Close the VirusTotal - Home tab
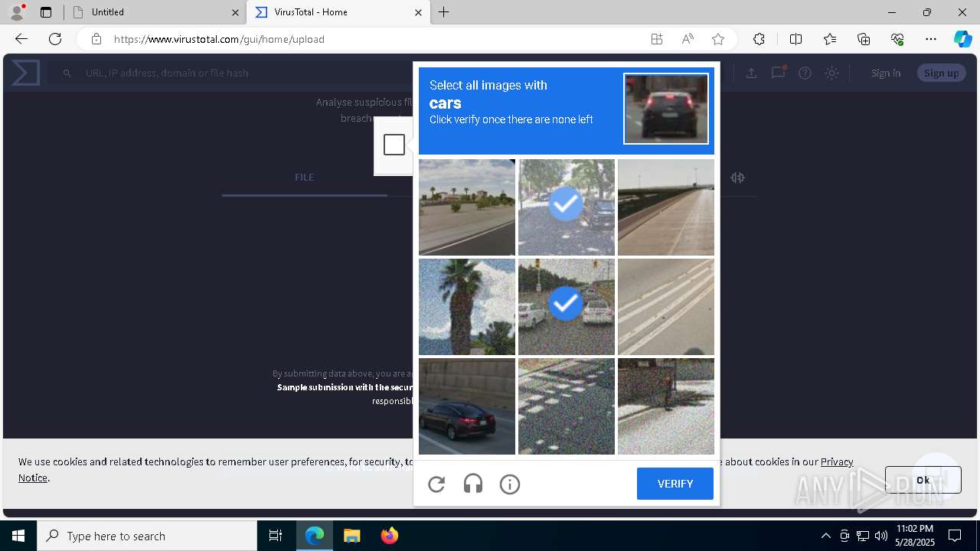The width and height of the screenshot is (980, 551). 418,12
